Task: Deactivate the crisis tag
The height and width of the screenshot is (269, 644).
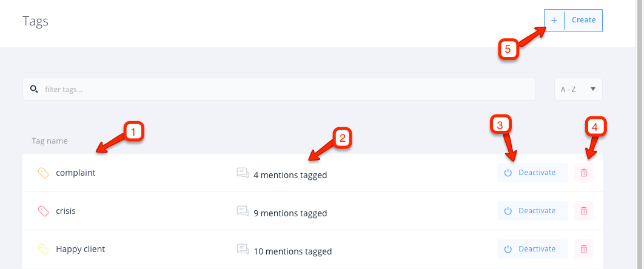Action: (x=532, y=211)
